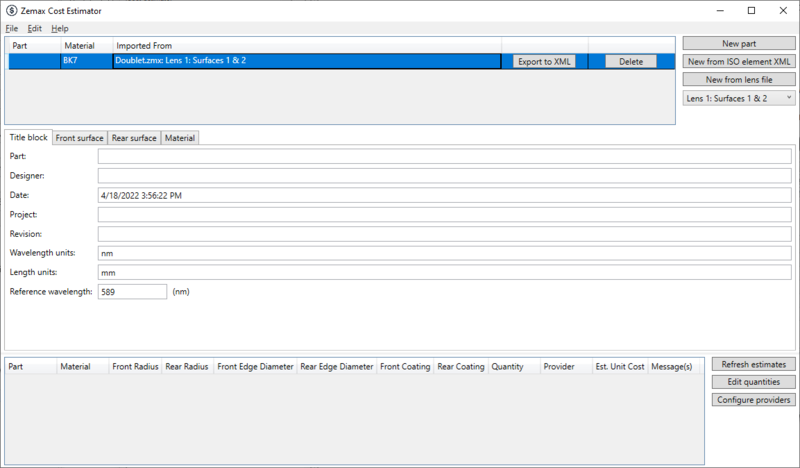Screen dimensions: 800x468
Task: Select the Doublet.zmx Lens 1 imported-from cell
Action: coord(307,61)
